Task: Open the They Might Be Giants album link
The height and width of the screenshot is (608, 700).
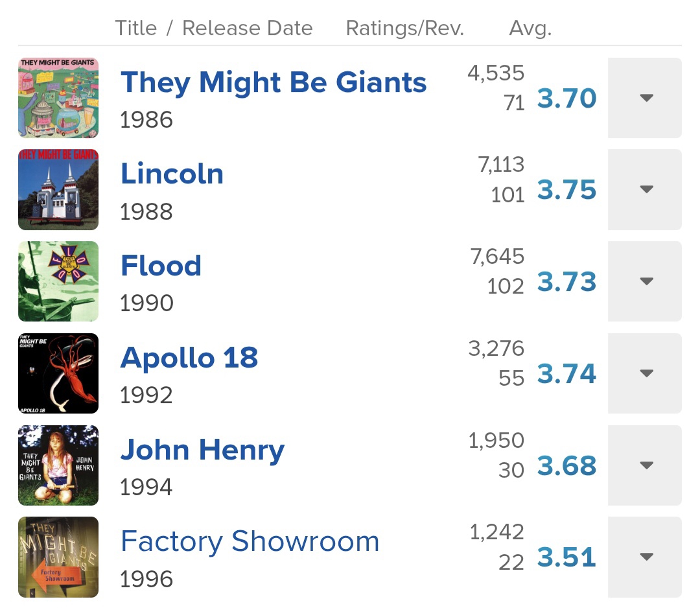Action: coord(274,82)
